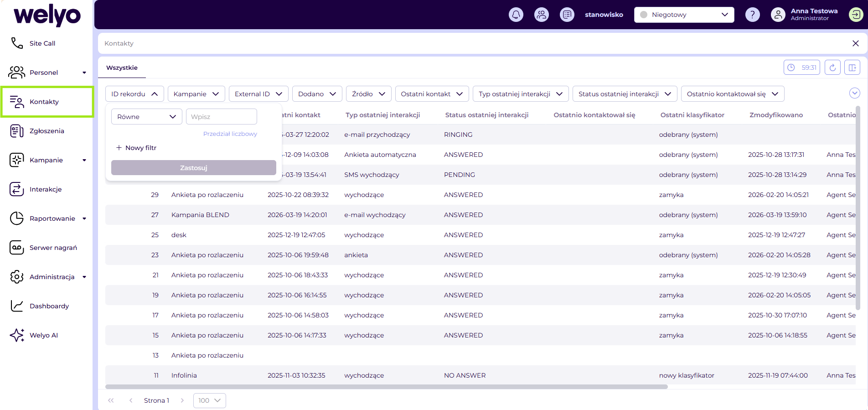
Task: Open the column layout settings icon
Action: click(852, 67)
